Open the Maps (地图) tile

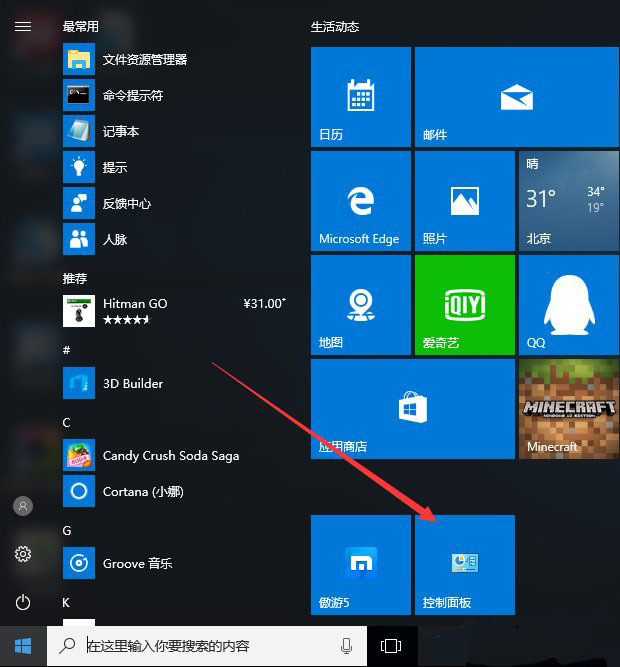pyautogui.click(x=360, y=305)
